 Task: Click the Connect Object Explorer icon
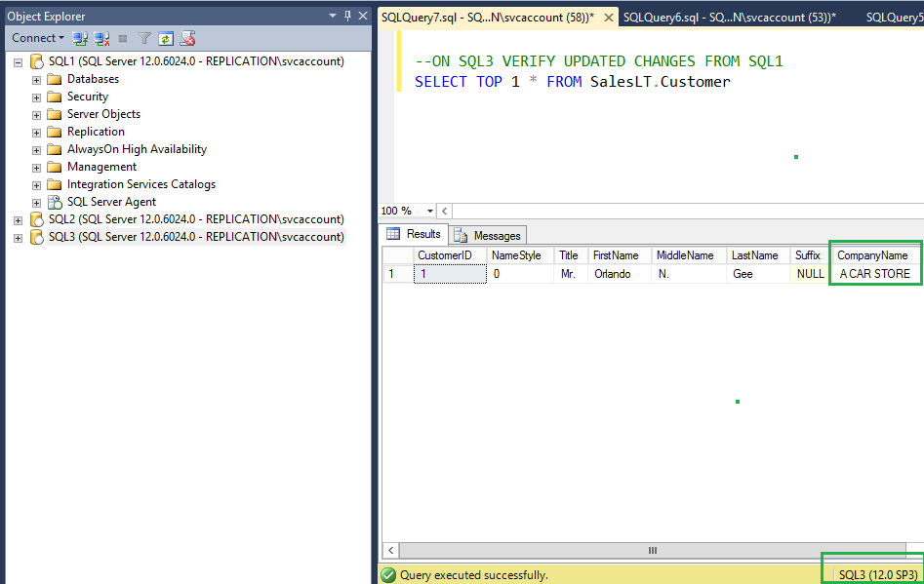pyautogui.click(x=80, y=38)
